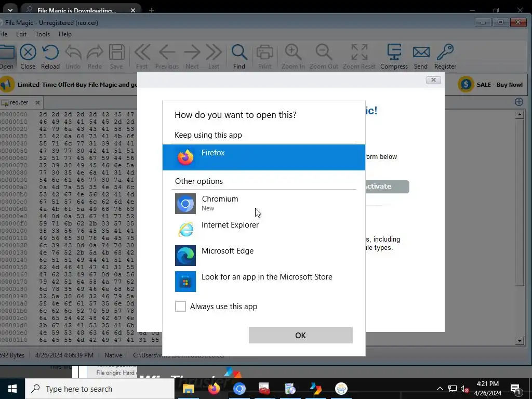The image size is (532, 399).
Task: Jump to Last using toolbar icon
Action: point(214,57)
